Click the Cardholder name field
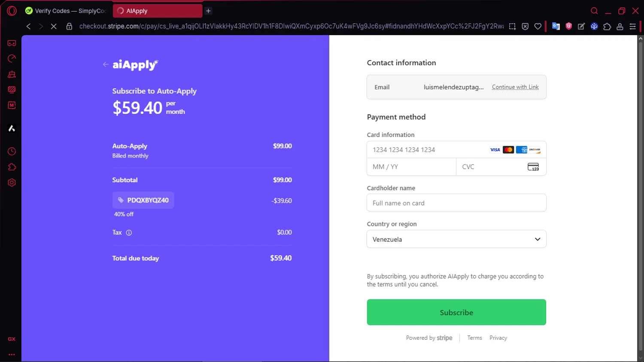The image size is (644, 362). tap(456, 203)
